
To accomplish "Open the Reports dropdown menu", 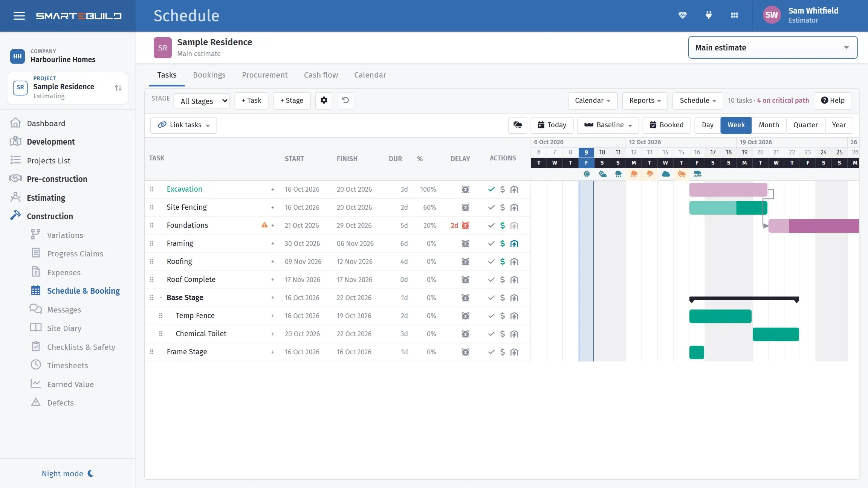I will click(x=645, y=101).
